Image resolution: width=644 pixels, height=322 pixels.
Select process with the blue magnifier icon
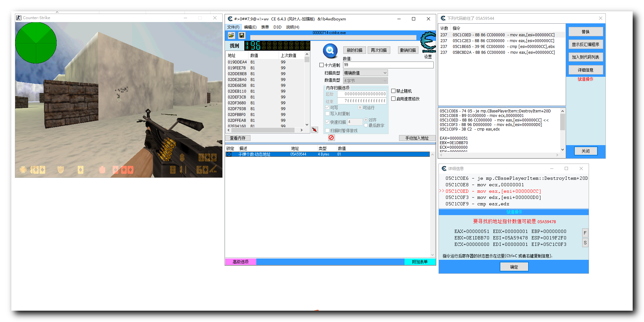click(330, 50)
